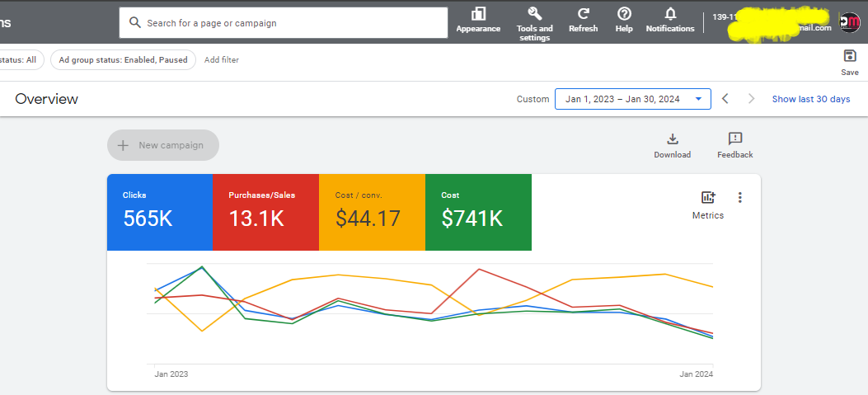Open the Appearance settings icon

click(478, 14)
